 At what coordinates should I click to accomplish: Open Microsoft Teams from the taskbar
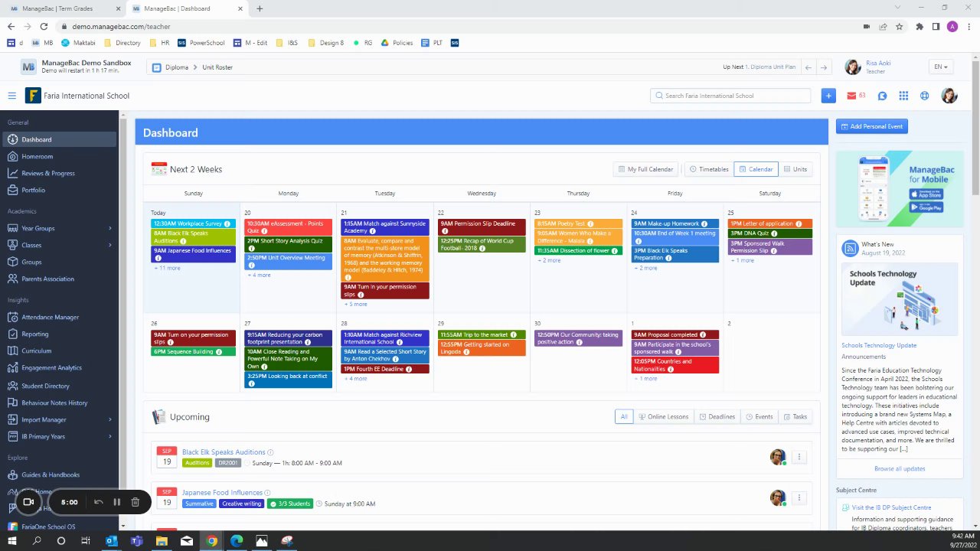[x=136, y=541]
